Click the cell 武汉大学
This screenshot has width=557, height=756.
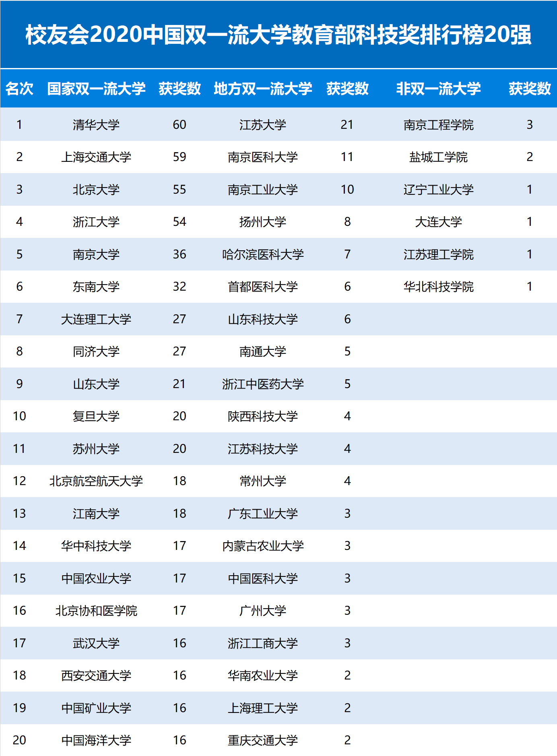tap(96, 643)
